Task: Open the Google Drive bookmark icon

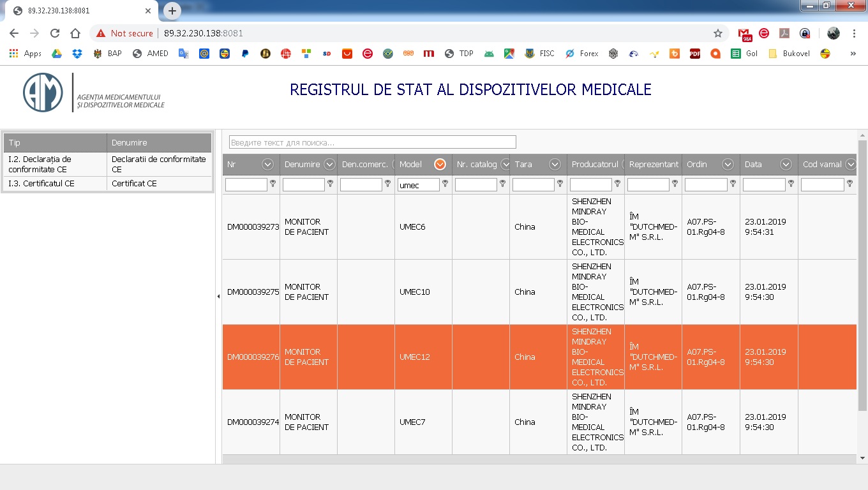Action: click(57, 54)
